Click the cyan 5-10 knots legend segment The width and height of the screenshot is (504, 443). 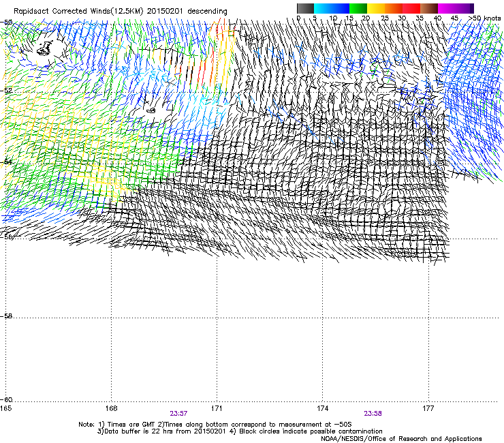pyautogui.click(x=323, y=8)
